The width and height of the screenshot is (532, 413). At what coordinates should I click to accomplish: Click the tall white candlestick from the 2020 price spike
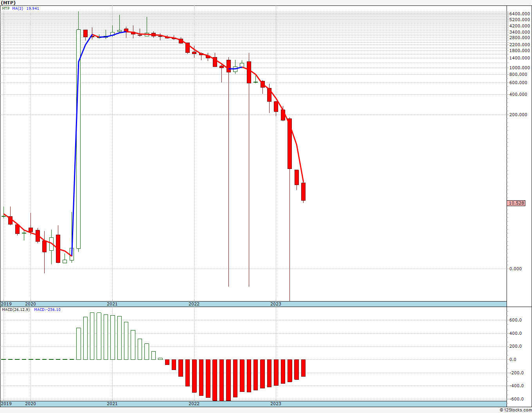[79, 139]
